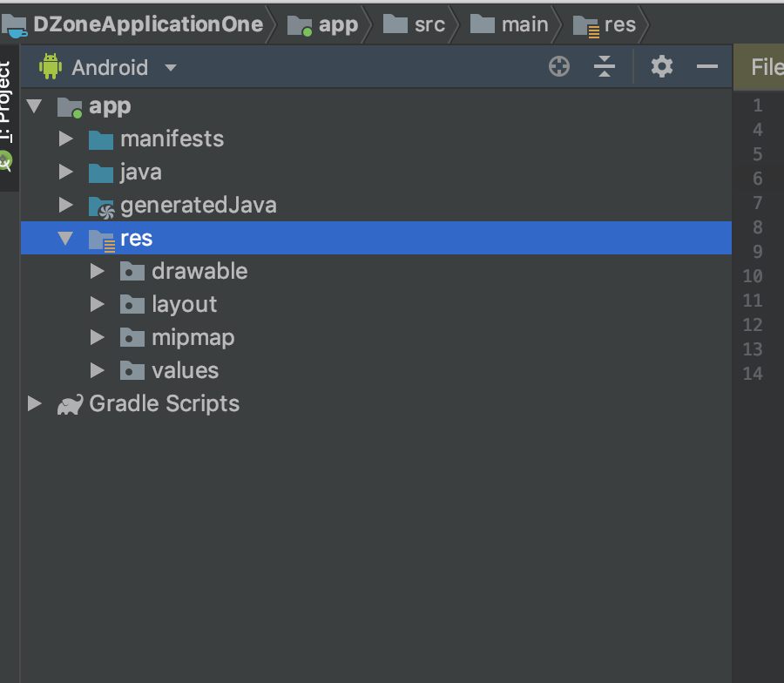The image size is (784, 683).
Task: Select the 1: Project side tab
Action: point(6,100)
